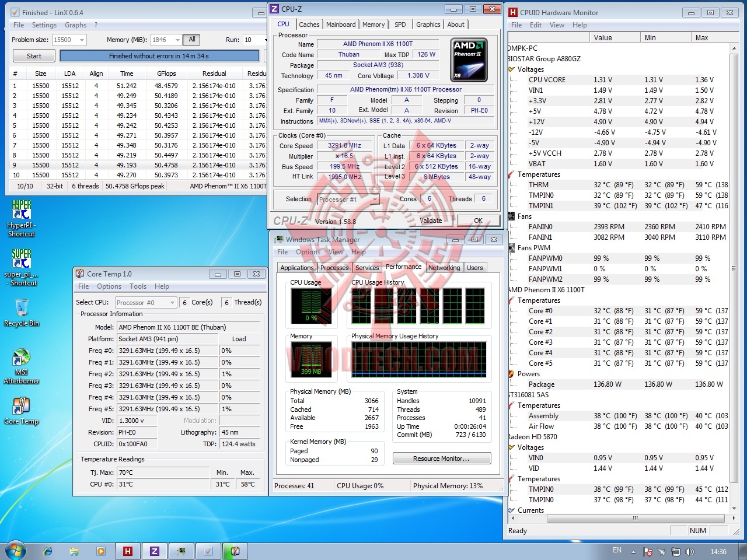Open the Problem size dropdown in LinX
This screenshot has height=560, width=747.
click(x=81, y=40)
